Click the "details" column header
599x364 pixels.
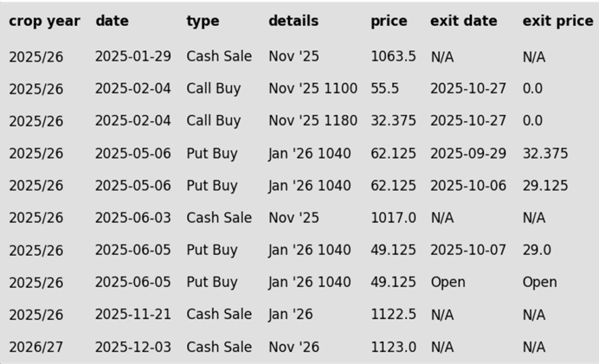click(294, 21)
